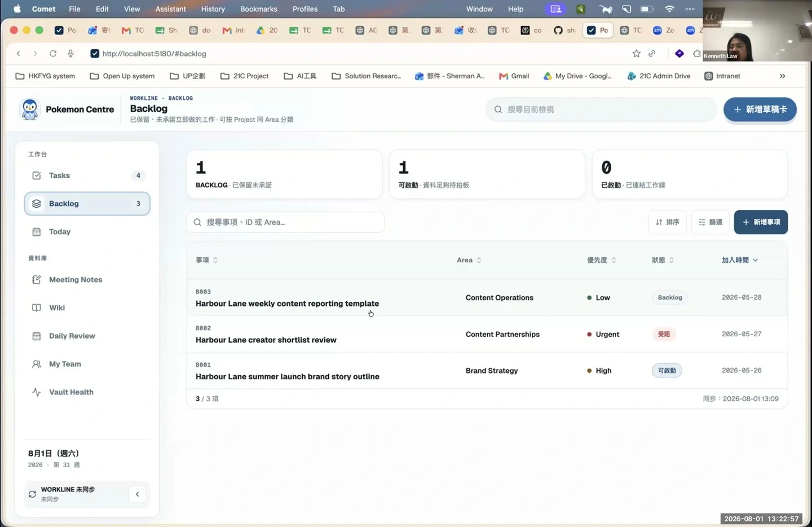Open Meeting Notes in the sidebar
Viewport: 812px width, 527px height.
point(87,280)
